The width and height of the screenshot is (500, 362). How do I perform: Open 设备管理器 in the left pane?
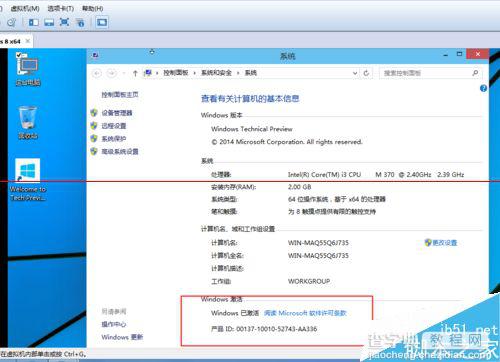(117, 113)
